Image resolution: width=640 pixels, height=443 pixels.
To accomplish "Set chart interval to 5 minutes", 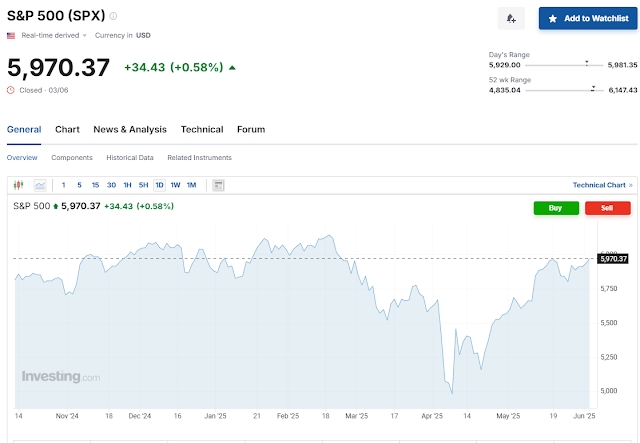I will coord(79,185).
